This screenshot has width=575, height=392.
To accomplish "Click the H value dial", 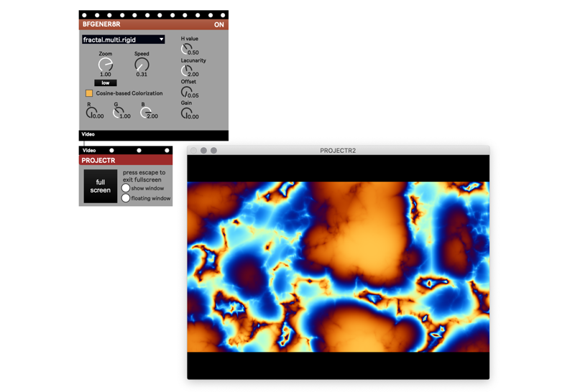I will point(186,48).
